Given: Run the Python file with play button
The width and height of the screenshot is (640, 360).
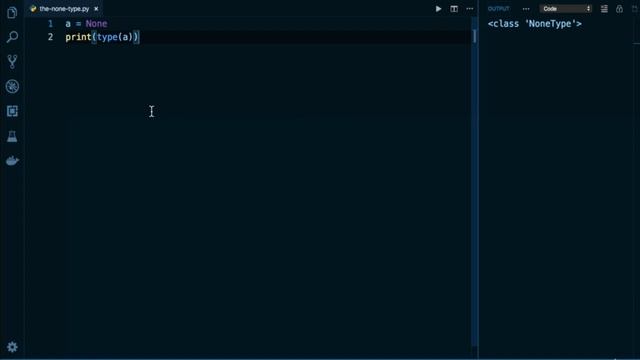Looking at the screenshot, I should [438, 9].
